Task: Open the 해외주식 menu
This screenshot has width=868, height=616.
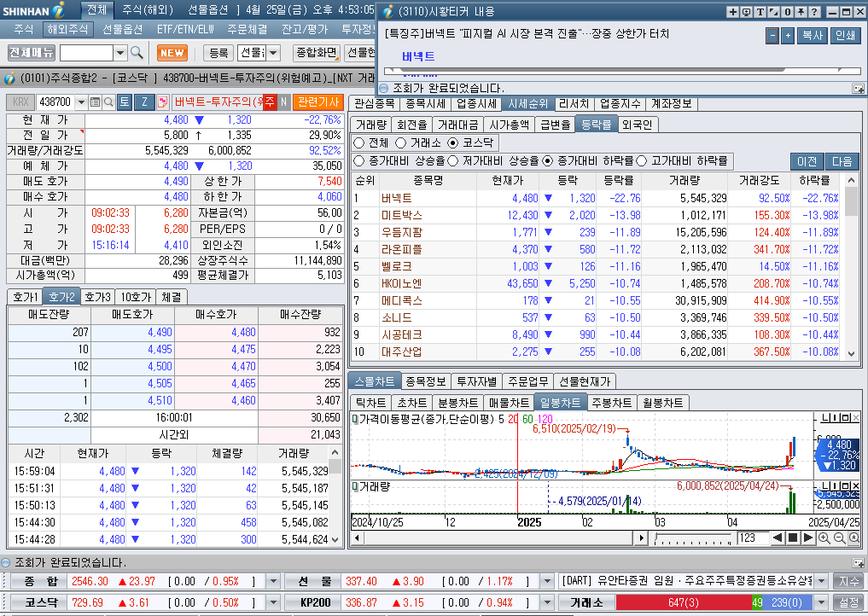Action: (67, 29)
